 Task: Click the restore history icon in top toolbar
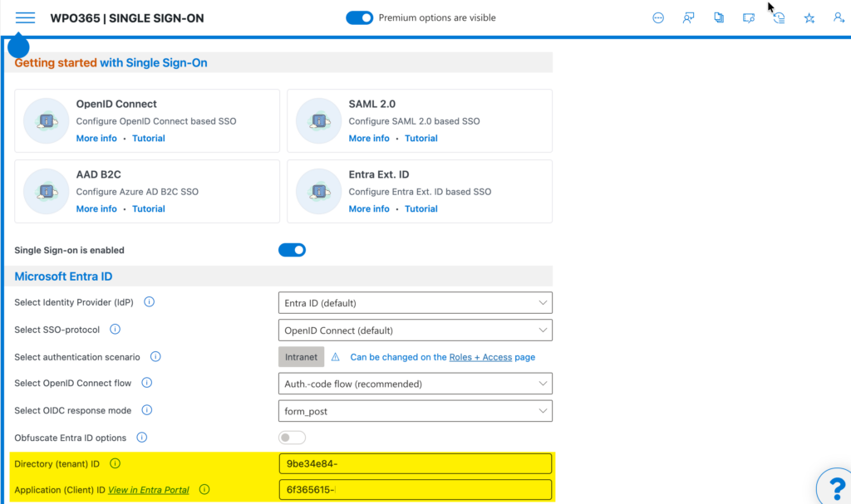pyautogui.click(x=778, y=17)
